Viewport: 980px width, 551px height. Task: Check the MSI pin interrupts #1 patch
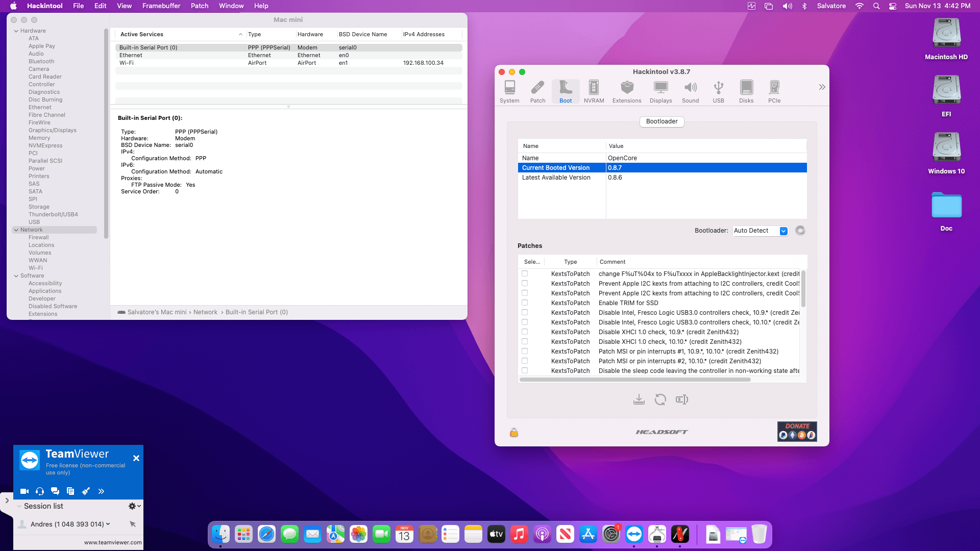click(525, 352)
